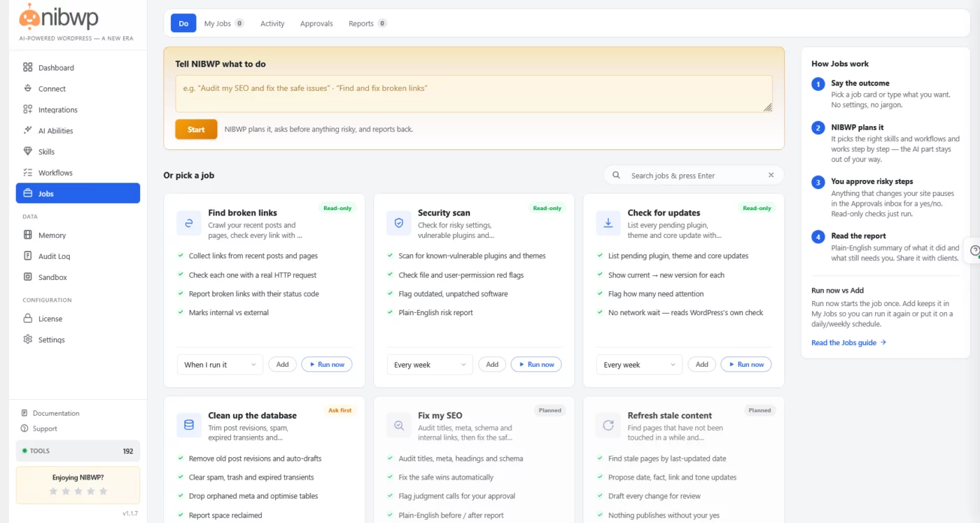The image size is (980, 523).
Task: Click the Clean up the database icon
Action: (189, 426)
